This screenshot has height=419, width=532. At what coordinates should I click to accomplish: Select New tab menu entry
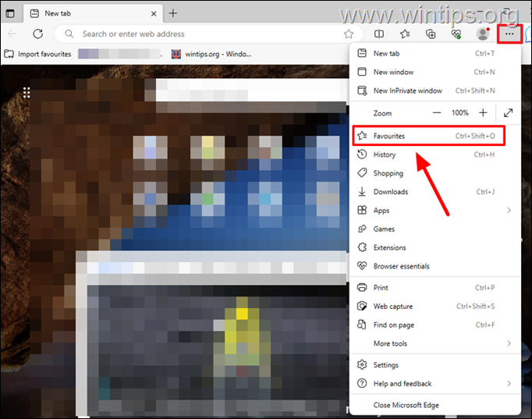coord(435,53)
